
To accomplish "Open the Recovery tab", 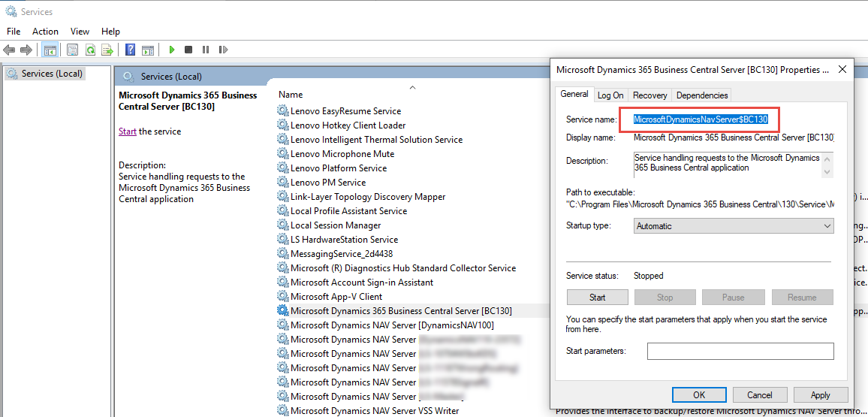I will (649, 95).
